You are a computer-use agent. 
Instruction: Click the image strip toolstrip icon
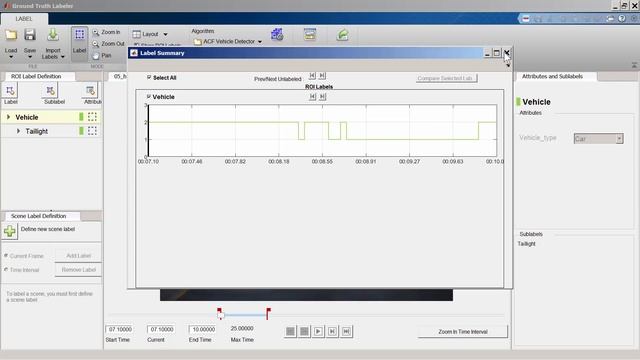click(x=310, y=35)
